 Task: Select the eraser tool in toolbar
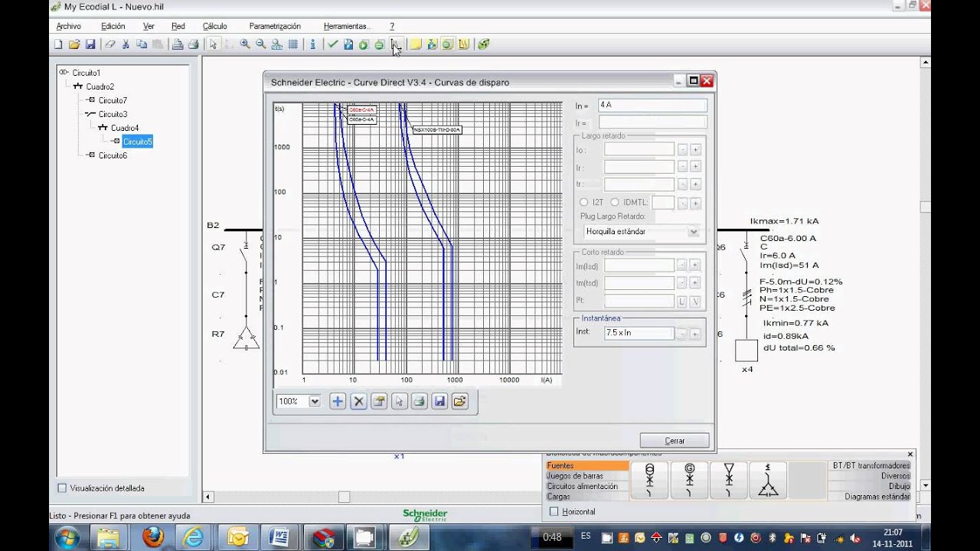(109, 44)
